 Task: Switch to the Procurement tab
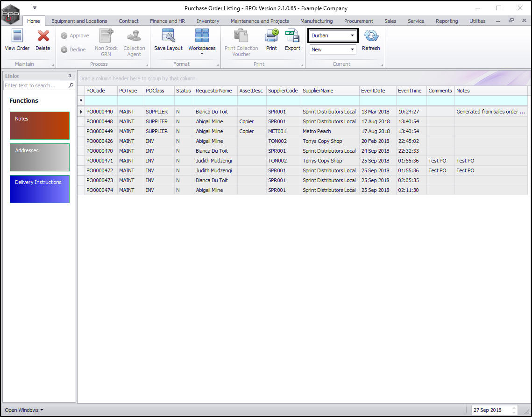pos(358,21)
